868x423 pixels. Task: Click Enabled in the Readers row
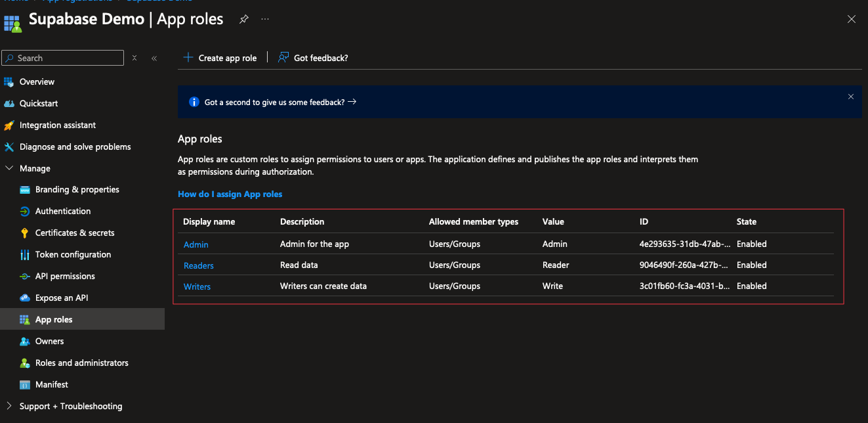[752, 265]
